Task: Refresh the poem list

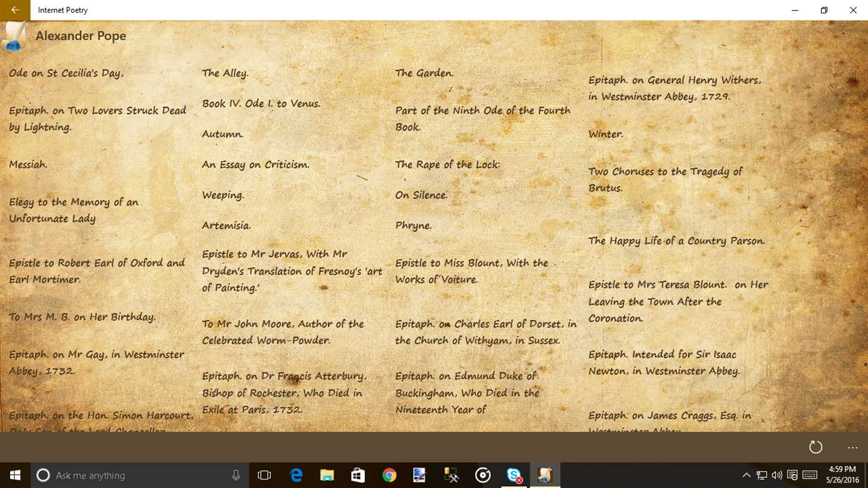Action: [816, 447]
